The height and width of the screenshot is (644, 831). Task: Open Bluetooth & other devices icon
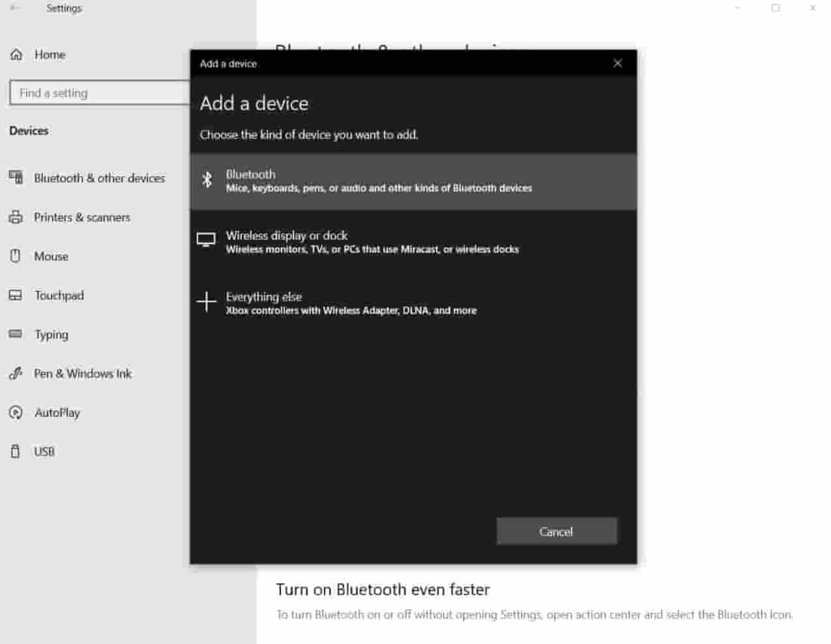tap(16, 178)
